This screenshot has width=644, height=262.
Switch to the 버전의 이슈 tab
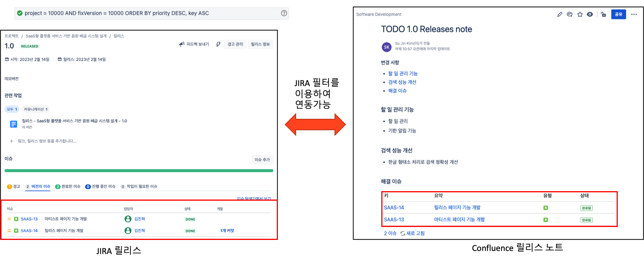tap(38, 187)
